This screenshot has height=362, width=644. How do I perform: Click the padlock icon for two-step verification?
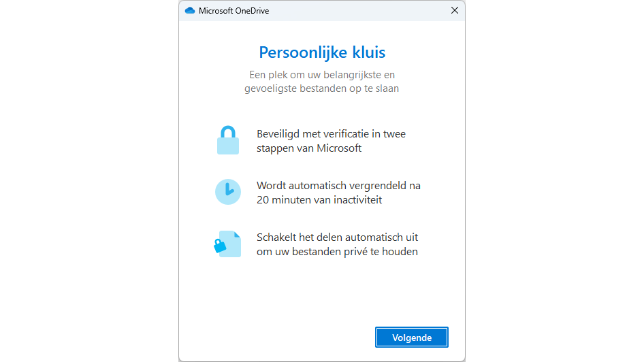click(228, 140)
